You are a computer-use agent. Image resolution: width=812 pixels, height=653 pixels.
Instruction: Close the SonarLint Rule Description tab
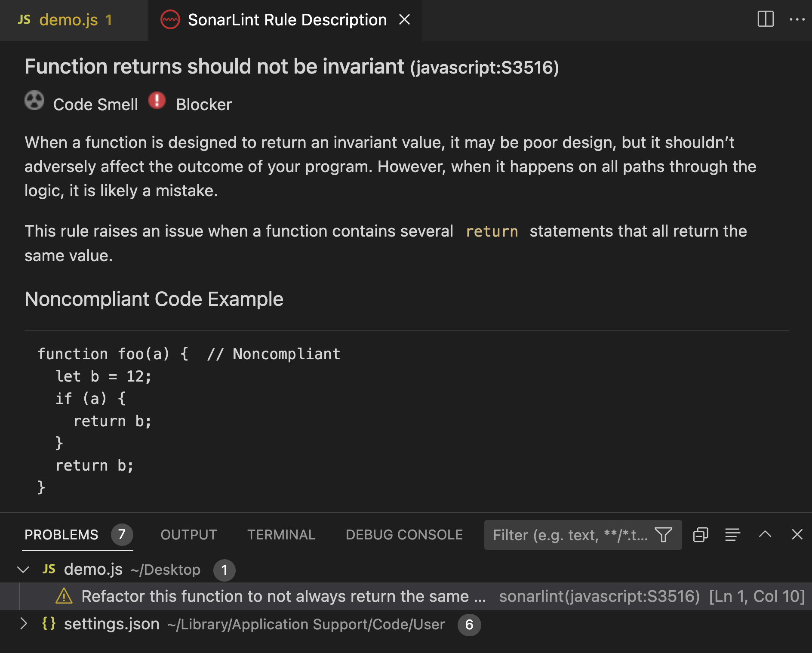coord(404,20)
